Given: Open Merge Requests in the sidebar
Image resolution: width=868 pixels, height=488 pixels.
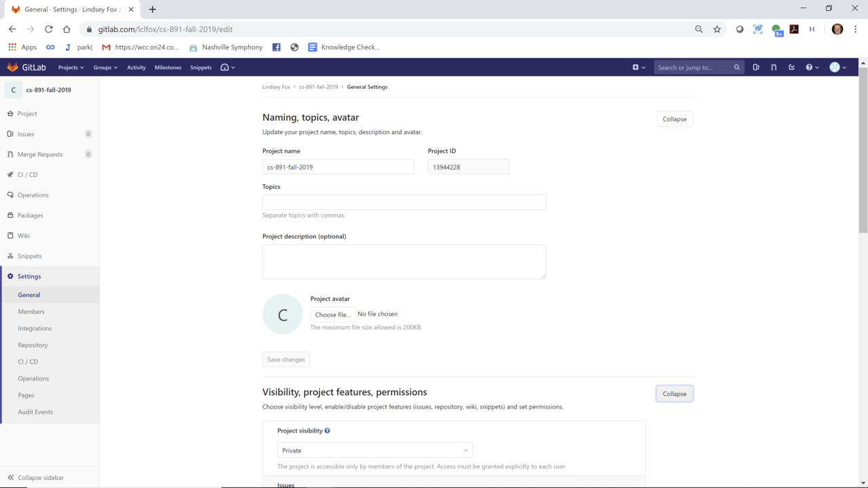Looking at the screenshot, I should click(x=40, y=155).
